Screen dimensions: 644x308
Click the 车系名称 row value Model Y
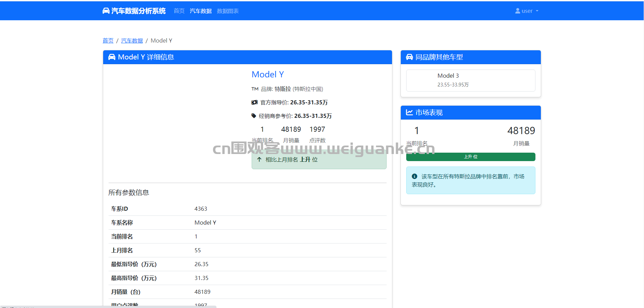pos(205,223)
